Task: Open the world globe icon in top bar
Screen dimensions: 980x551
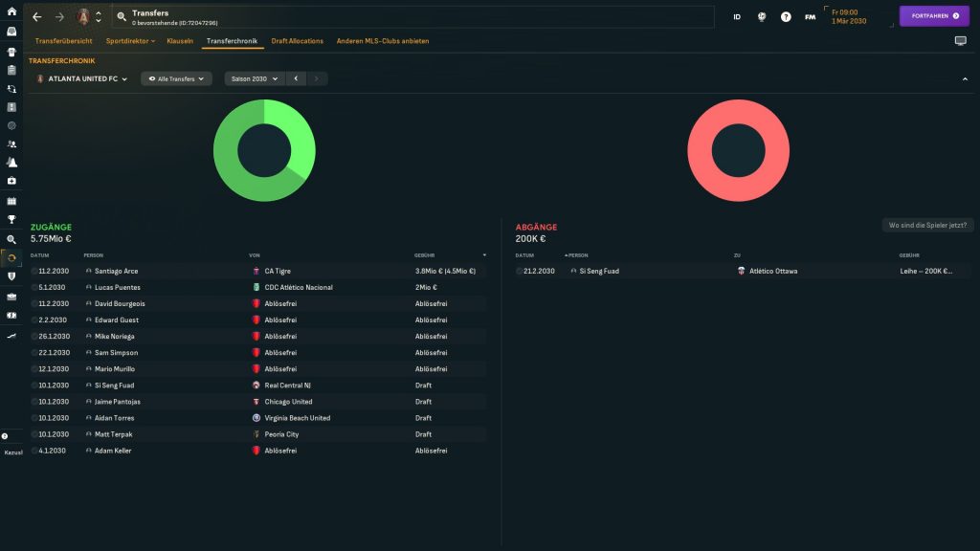Action: tap(762, 17)
